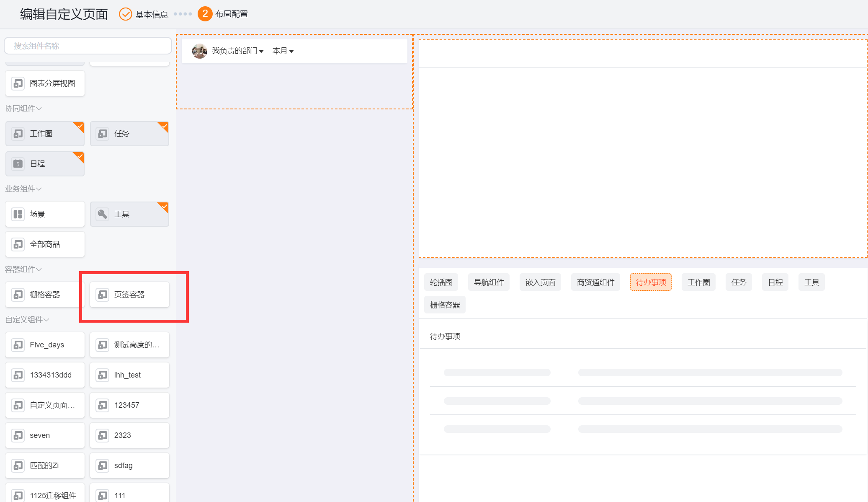Click the 场景 component label
868x502 pixels.
[37, 214]
